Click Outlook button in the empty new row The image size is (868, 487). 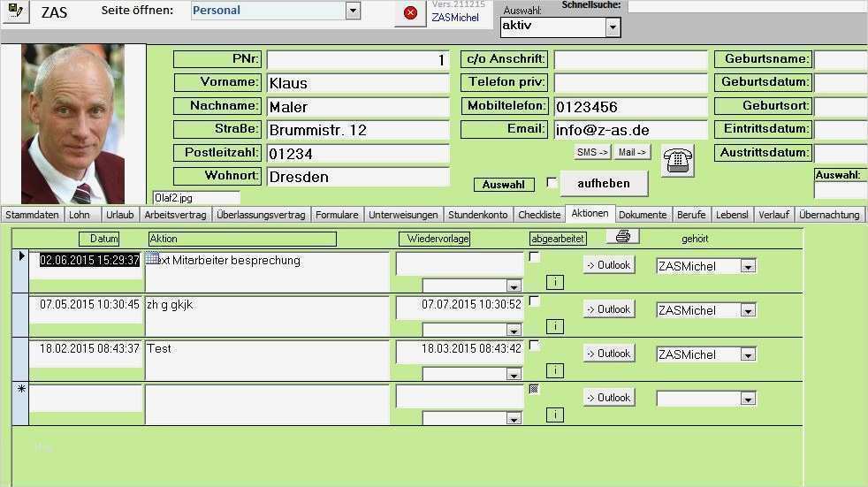click(x=608, y=398)
